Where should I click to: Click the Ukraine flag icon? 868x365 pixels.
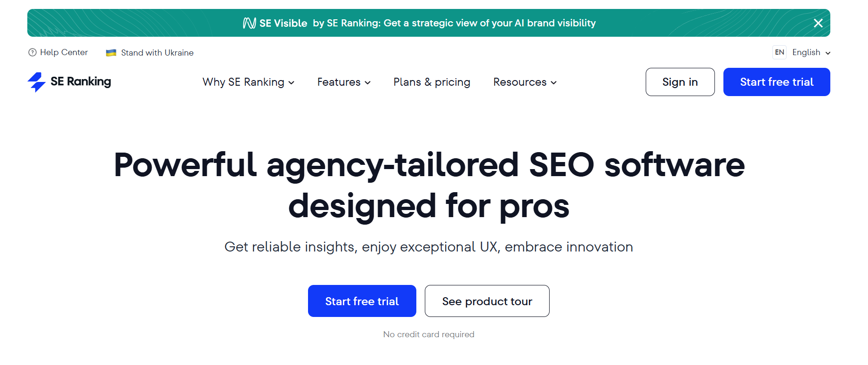[111, 52]
